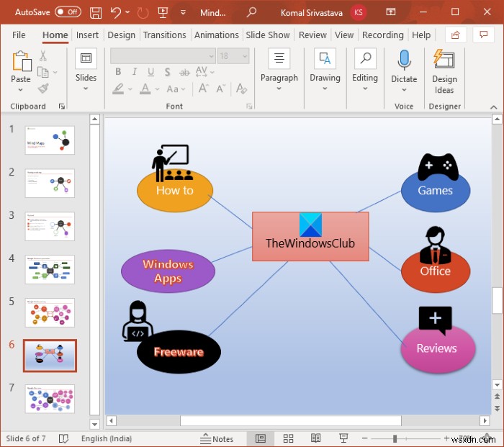The height and width of the screenshot is (447, 504).
Task: Open text highlight color arrow
Action: [x=130, y=89]
